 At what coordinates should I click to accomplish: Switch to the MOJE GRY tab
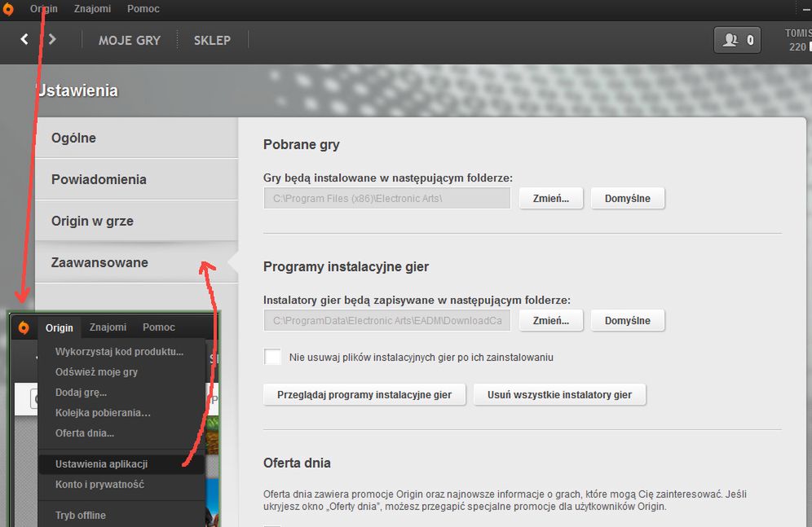[130, 41]
